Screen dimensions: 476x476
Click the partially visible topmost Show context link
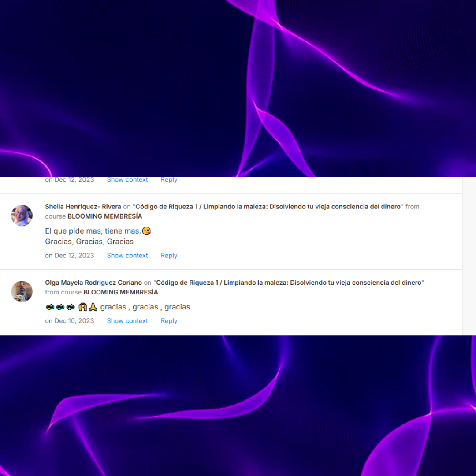[x=127, y=180]
